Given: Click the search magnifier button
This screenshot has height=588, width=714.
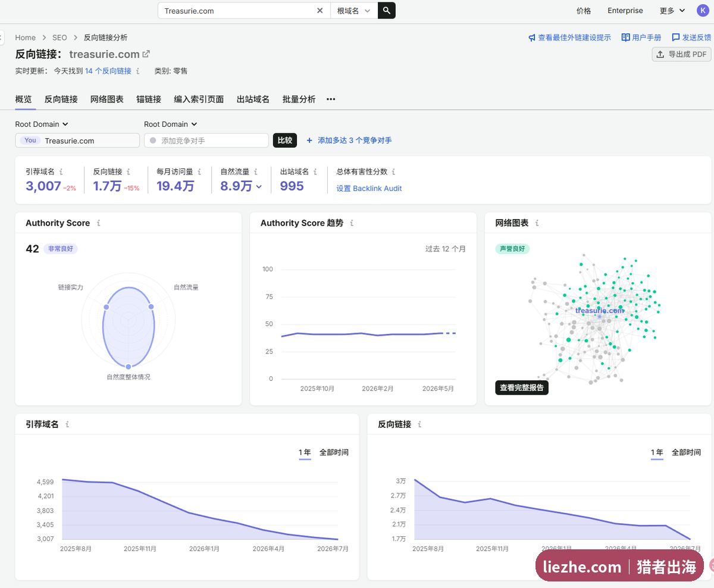Looking at the screenshot, I should [387, 10].
